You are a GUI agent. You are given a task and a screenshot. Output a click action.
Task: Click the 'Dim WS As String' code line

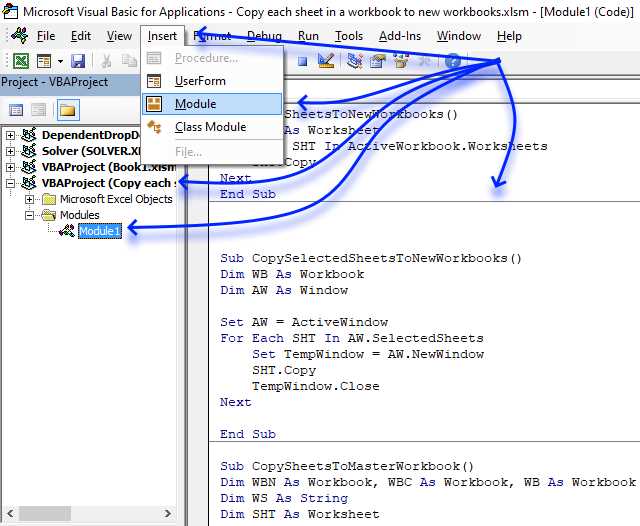click(x=284, y=498)
